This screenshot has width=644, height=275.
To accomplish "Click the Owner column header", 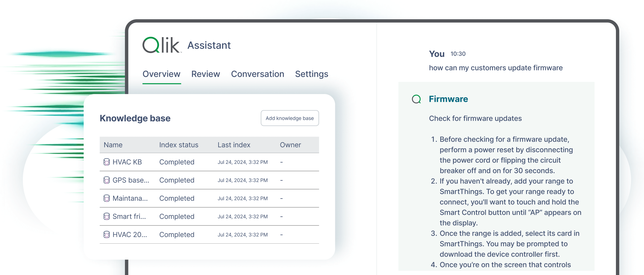I will point(290,145).
